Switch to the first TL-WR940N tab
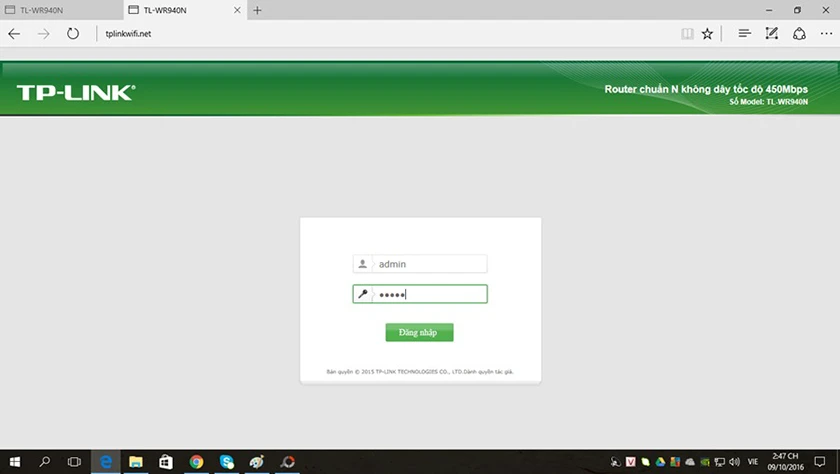This screenshot has width=840, height=474. click(62, 10)
